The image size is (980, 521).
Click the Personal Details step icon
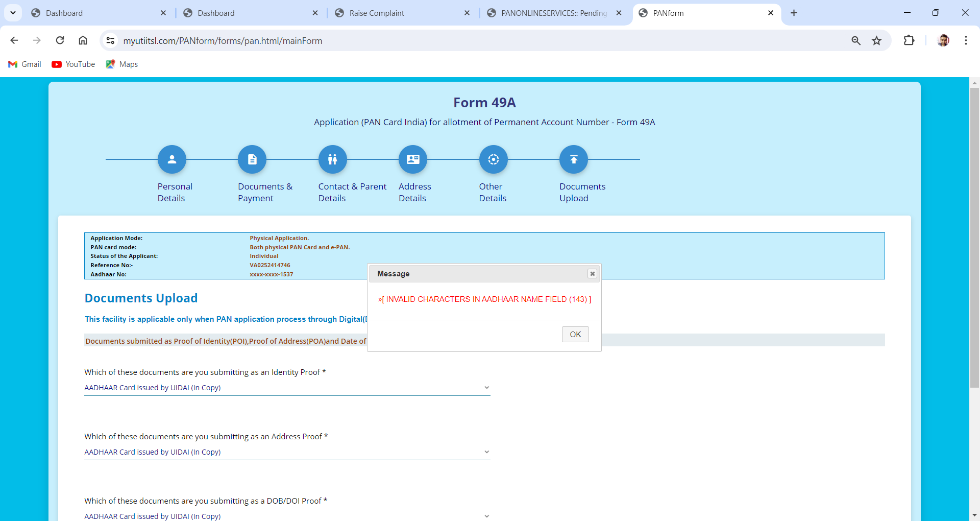tap(171, 159)
